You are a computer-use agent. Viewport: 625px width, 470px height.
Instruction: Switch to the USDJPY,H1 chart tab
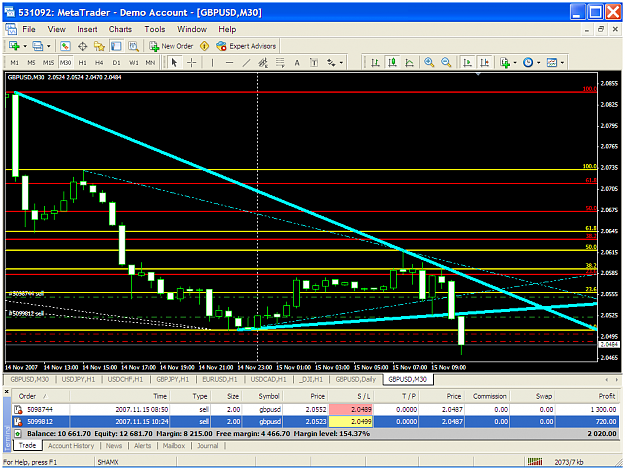coord(79,379)
